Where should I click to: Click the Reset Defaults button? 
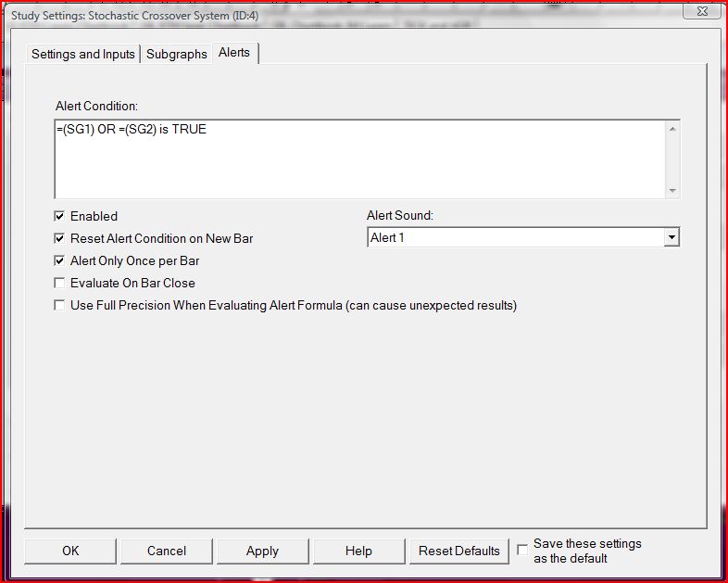click(x=459, y=551)
